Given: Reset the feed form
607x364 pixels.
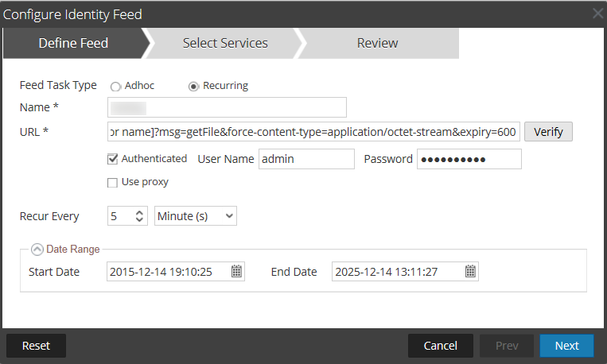Looking at the screenshot, I should [x=36, y=346].
